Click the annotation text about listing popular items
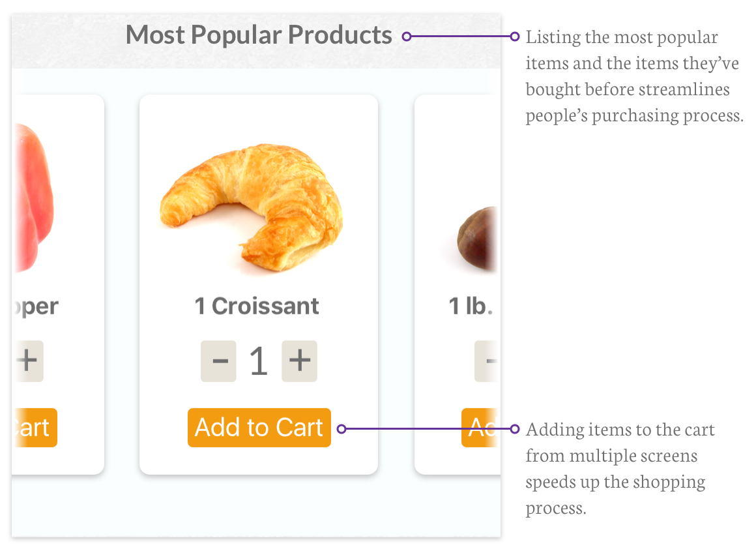The width and height of the screenshot is (756, 549). (633, 76)
